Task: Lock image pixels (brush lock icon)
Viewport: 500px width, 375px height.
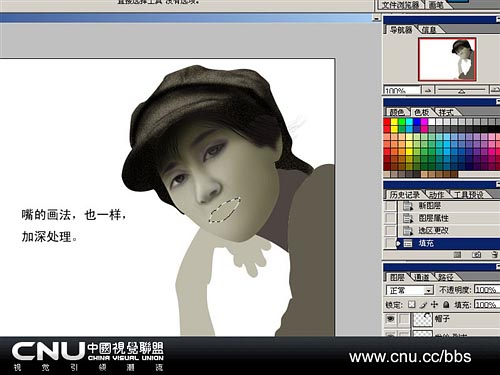Action: tap(423, 304)
